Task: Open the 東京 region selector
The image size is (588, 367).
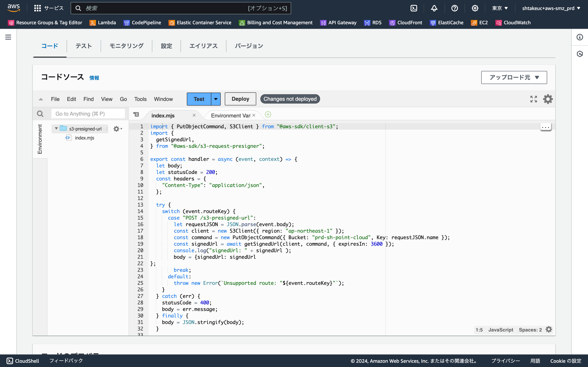Action: click(x=500, y=8)
